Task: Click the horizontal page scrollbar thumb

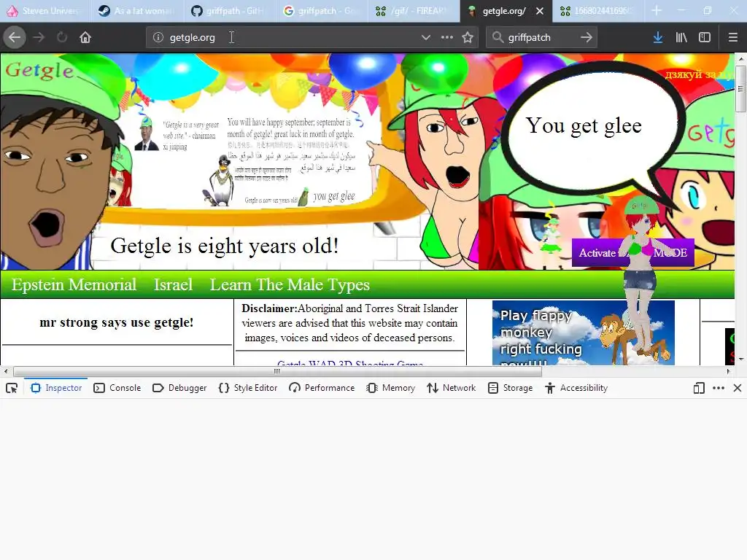Action: (277, 371)
